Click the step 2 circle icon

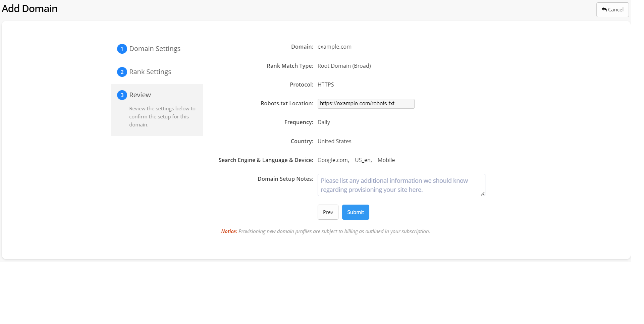[x=122, y=72]
